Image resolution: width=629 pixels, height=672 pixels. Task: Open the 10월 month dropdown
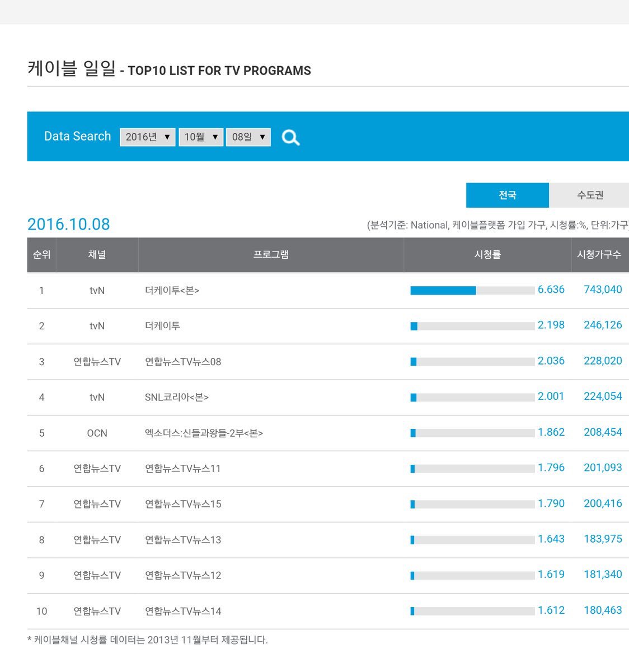(201, 137)
